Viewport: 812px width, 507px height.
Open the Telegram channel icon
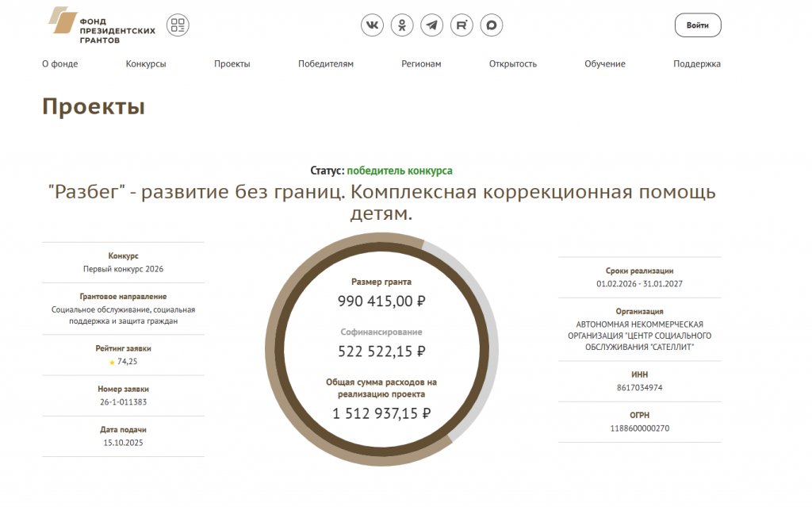(431, 25)
